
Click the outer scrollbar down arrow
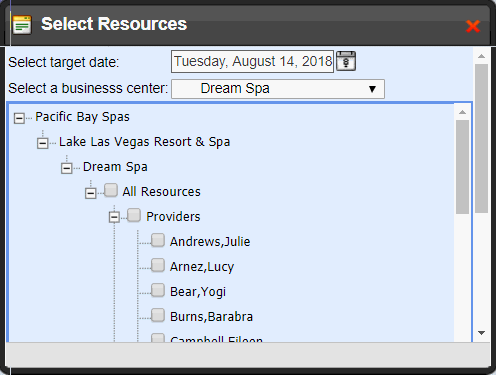[481, 333]
